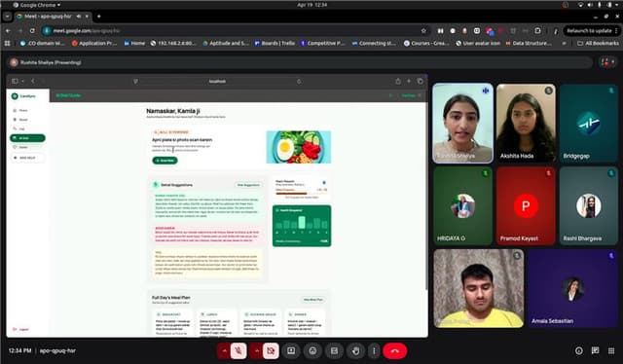Click Relaunch to update button
The width and height of the screenshot is (623, 364).
[589, 30]
